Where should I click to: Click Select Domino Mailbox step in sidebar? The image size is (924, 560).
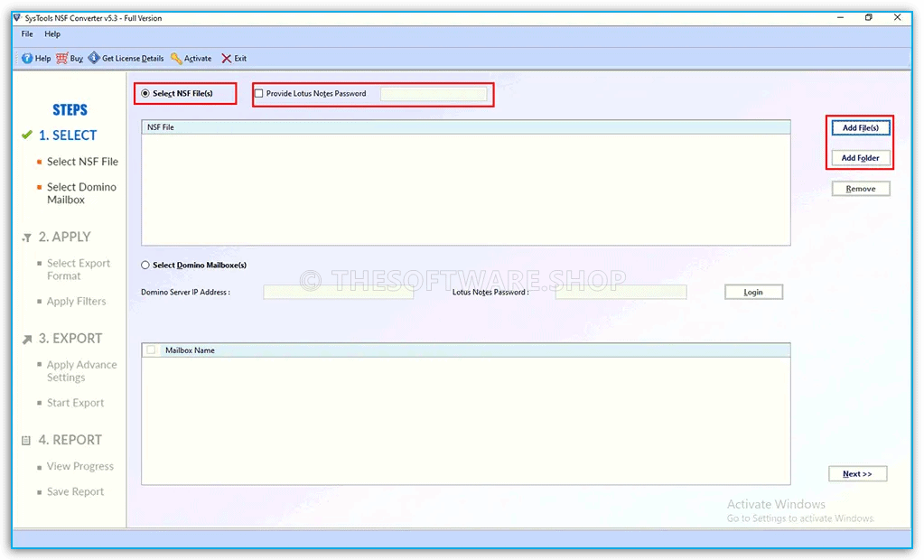point(82,193)
